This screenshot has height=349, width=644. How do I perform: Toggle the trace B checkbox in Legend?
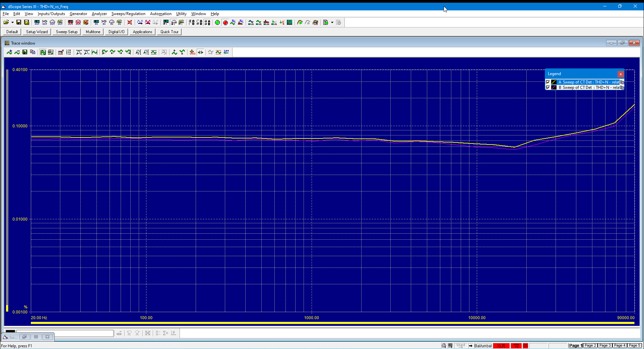pyautogui.click(x=548, y=88)
